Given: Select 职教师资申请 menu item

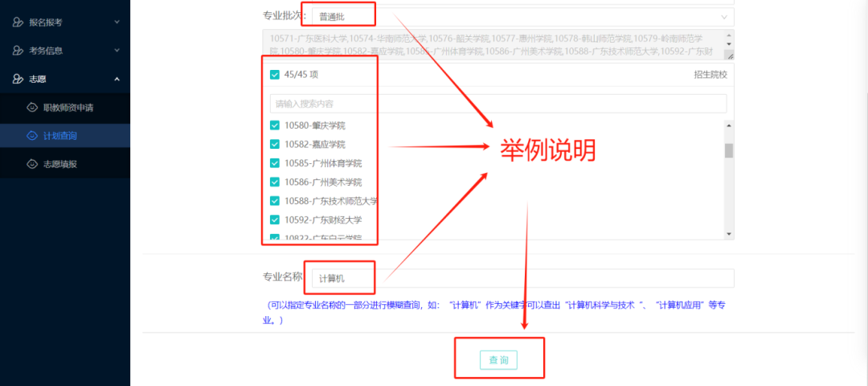Looking at the screenshot, I should click(x=73, y=108).
